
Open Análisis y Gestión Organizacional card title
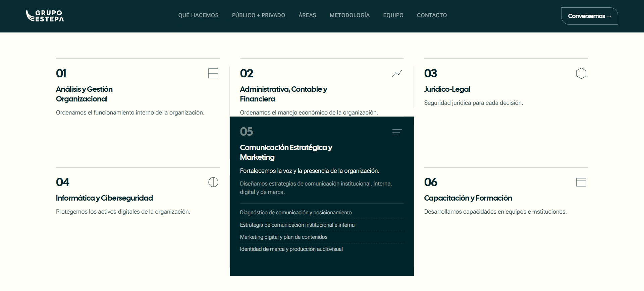click(84, 94)
